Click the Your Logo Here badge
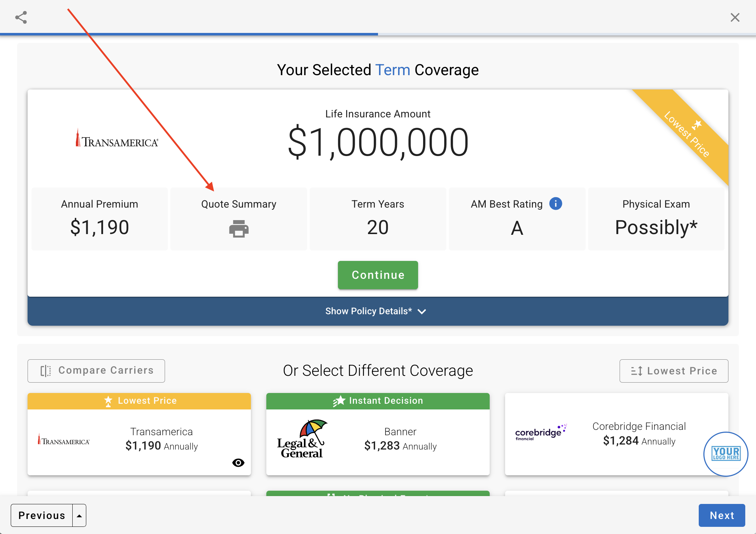Viewport: 756px width, 534px height. coord(726,454)
